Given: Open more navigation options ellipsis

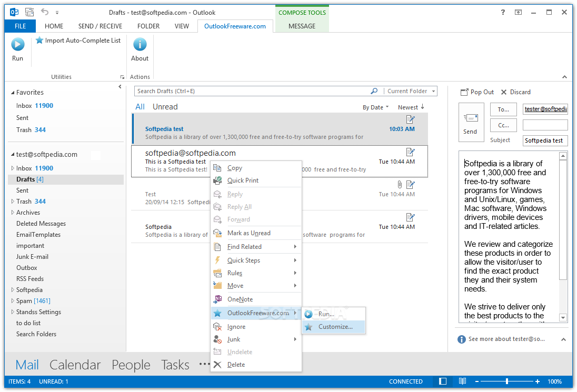Looking at the screenshot, I should [204, 364].
